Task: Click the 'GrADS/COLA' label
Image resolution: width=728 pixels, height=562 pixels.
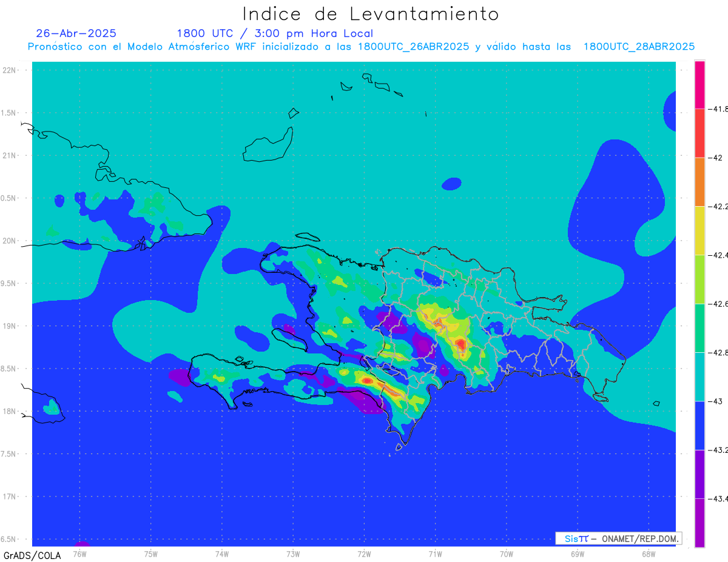Action: click(32, 555)
